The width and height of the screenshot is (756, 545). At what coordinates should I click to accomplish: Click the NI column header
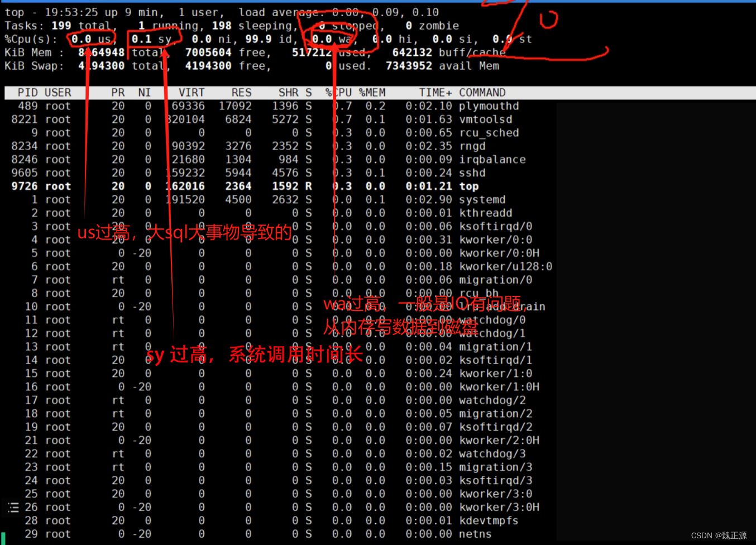tap(145, 93)
